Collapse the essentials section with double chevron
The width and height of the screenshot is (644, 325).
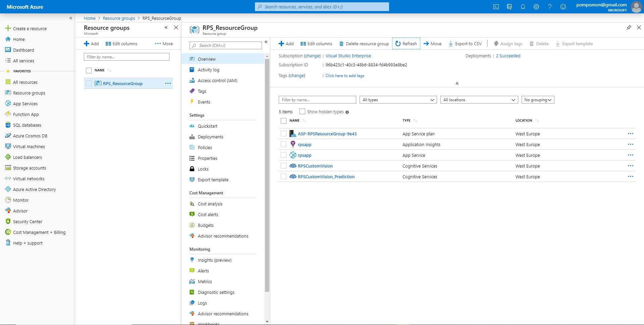(457, 83)
